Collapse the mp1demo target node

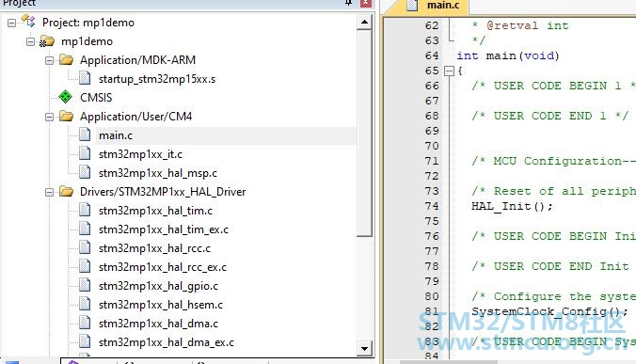click(30, 41)
